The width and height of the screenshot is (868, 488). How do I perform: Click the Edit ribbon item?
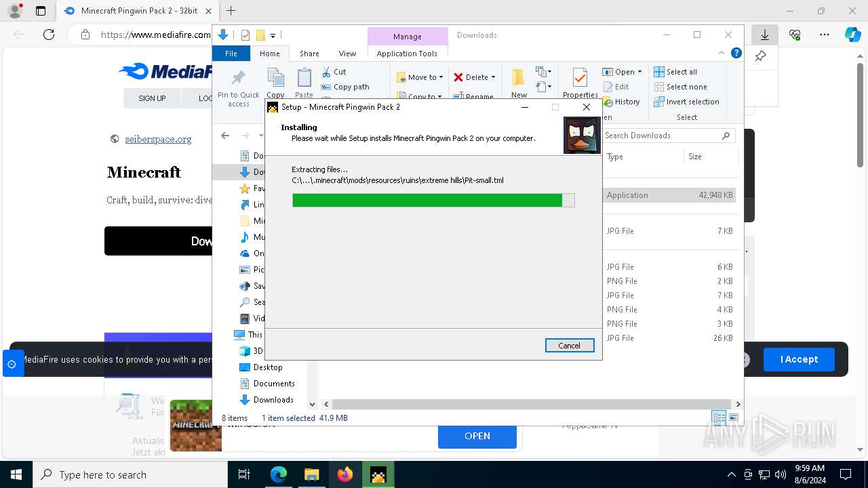click(616, 87)
